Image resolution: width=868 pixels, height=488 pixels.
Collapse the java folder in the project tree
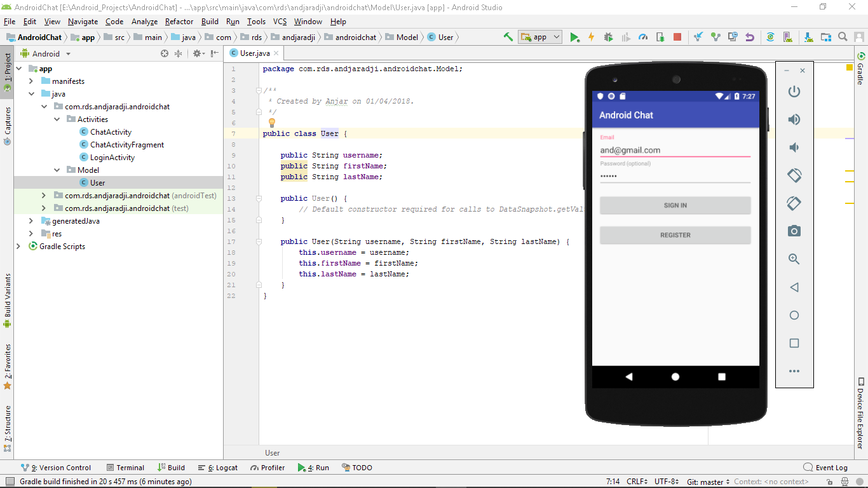pos(31,93)
